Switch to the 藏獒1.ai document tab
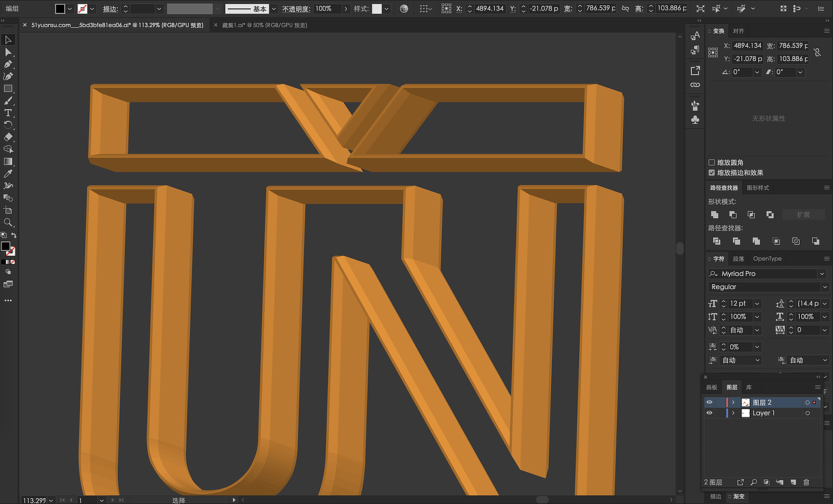The height and width of the screenshot is (504, 833). tap(264, 25)
